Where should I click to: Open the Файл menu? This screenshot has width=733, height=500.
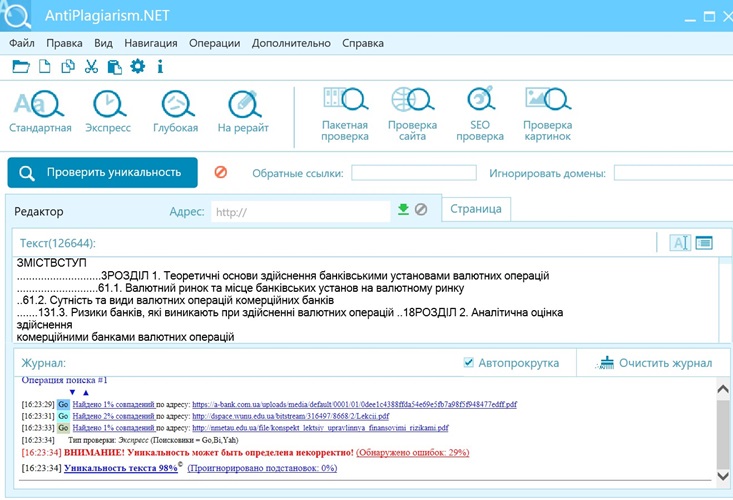(22, 43)
